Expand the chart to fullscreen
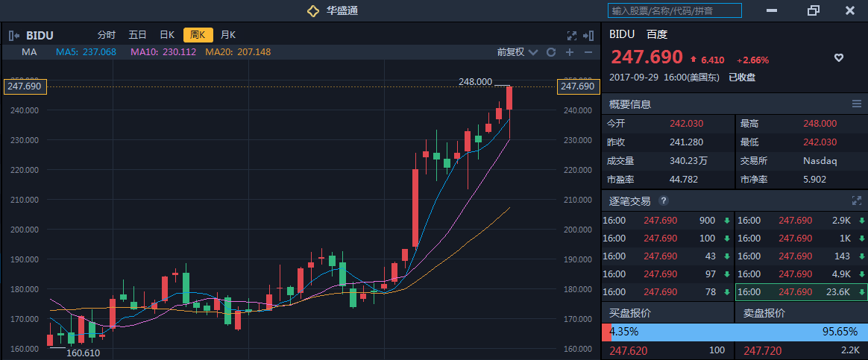The image size is (868, 360). [x=572, y=35]
